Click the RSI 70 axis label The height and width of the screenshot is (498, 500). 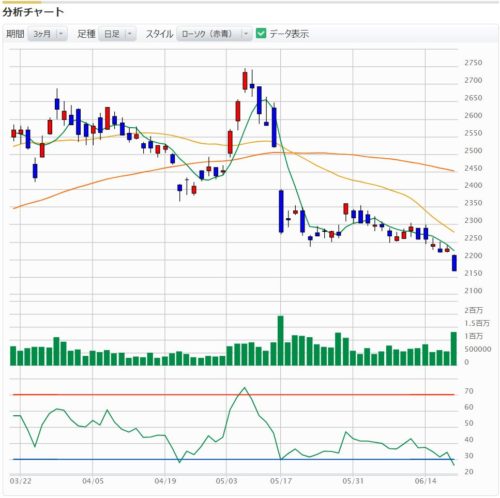(x=469, y=391)
